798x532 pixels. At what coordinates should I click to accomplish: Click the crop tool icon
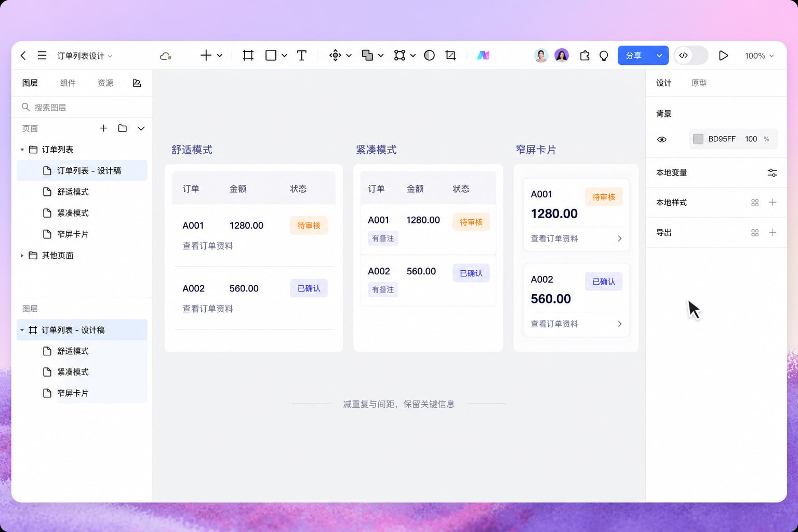450,56
